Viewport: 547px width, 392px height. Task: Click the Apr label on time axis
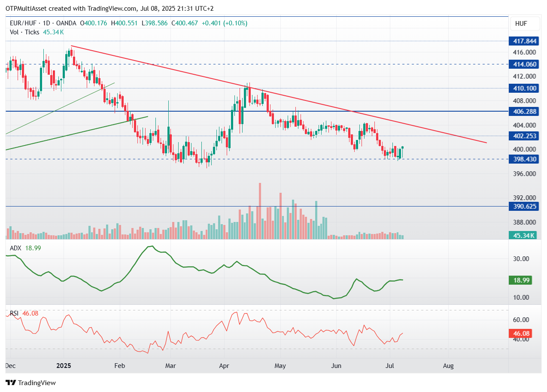(224, 366)
